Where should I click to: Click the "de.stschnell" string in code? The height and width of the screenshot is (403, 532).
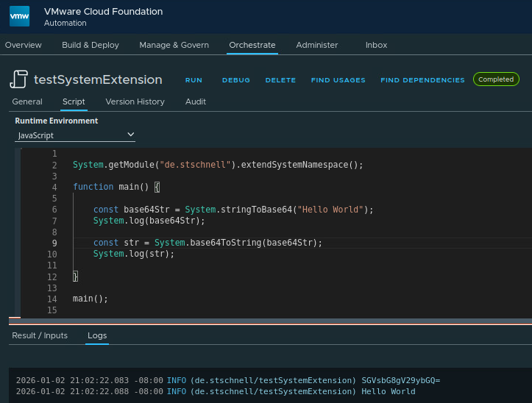(195, 165)
